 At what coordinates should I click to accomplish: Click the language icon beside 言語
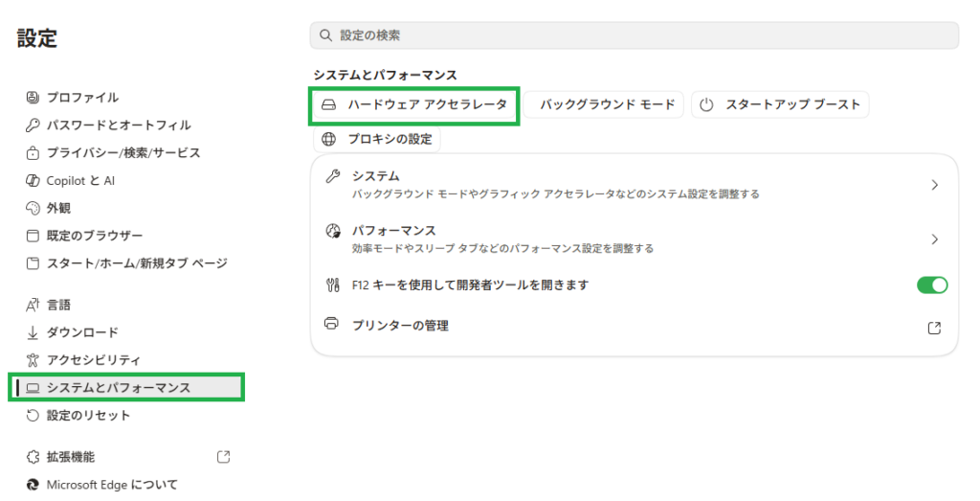[x=33, y=305]
